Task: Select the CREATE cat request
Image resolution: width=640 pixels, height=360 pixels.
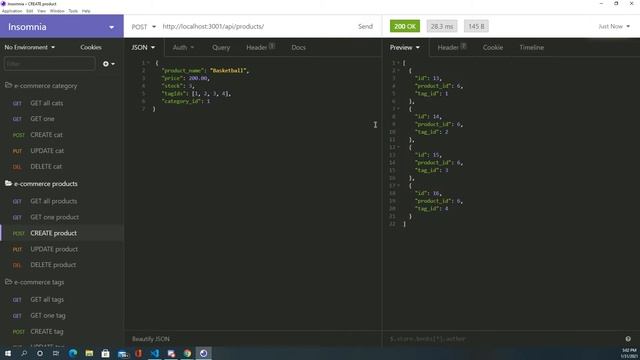Action: point(62,135)
